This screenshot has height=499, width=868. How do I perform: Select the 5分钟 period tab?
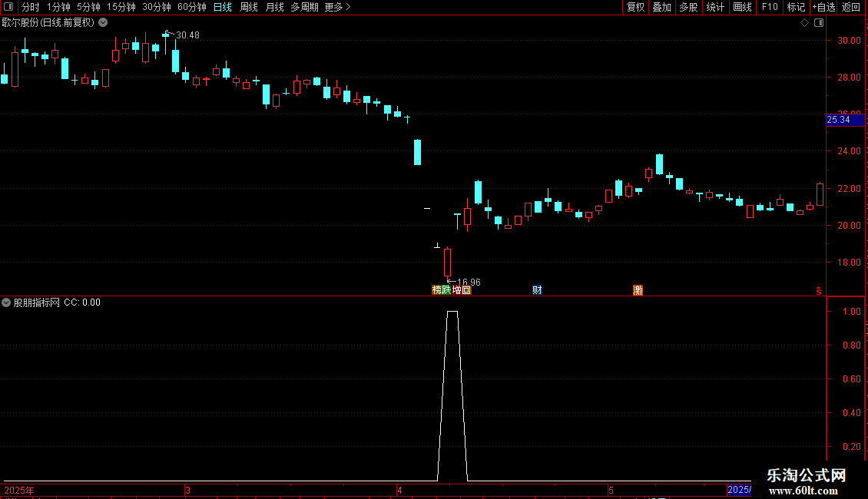[x=88, y=7]
